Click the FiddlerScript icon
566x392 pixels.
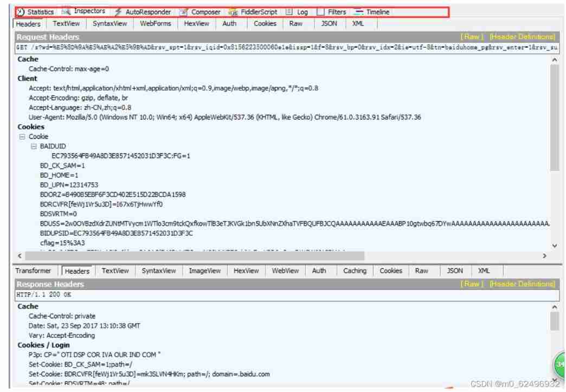tap(233, 12)
